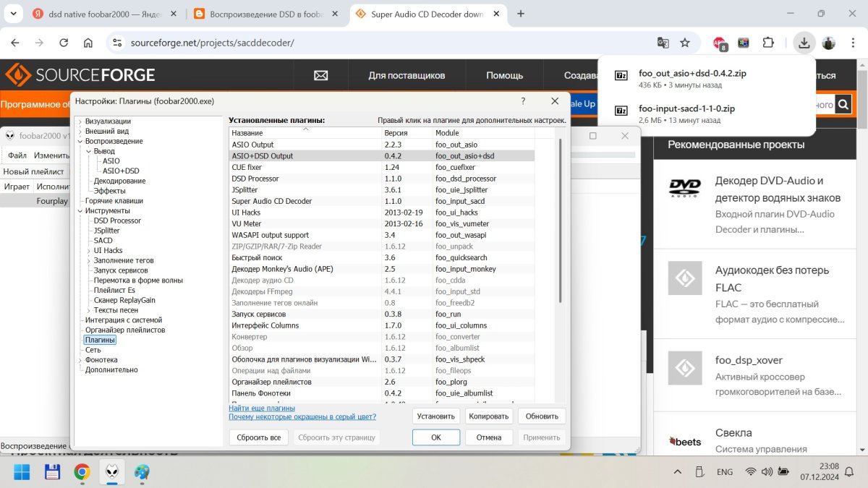This screenshot has width=868, height=488.
Task: Switch to foobar2000 alien icon in taskbar
Action: click(x=112, y=472)
